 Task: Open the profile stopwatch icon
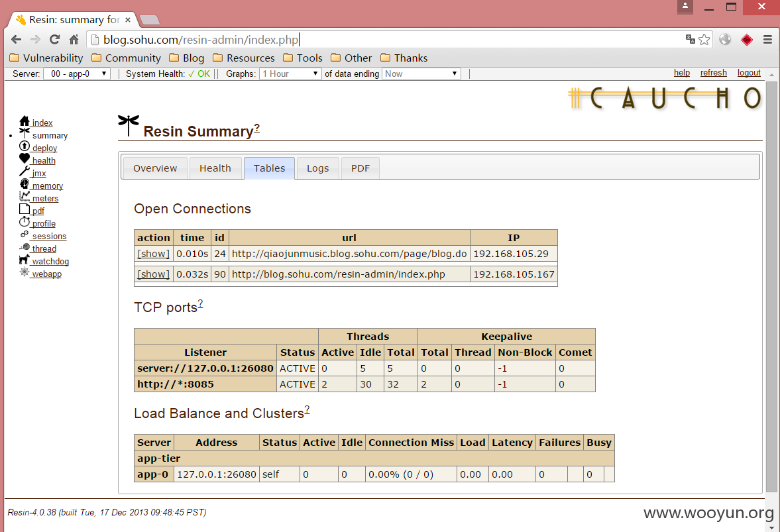coord(25,221)
